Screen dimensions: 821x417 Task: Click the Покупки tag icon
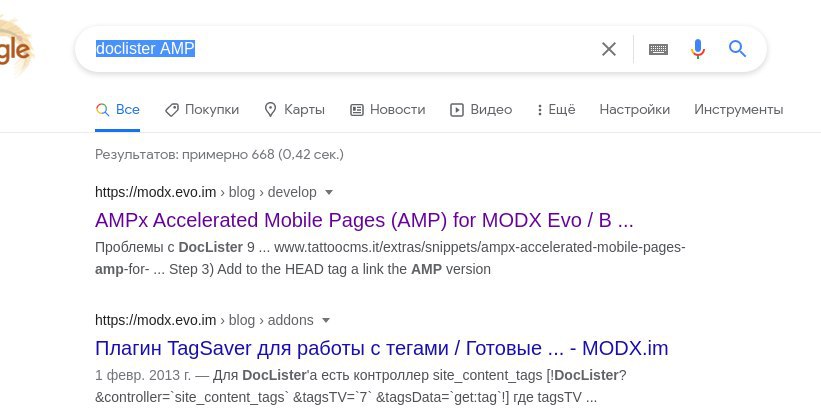[172, 110]
